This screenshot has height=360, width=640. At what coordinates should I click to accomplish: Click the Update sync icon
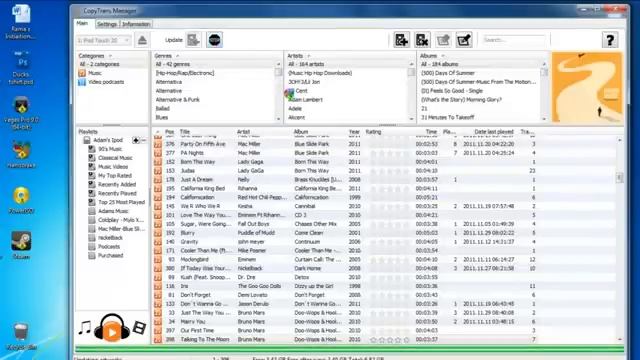[x=193, y=40]
